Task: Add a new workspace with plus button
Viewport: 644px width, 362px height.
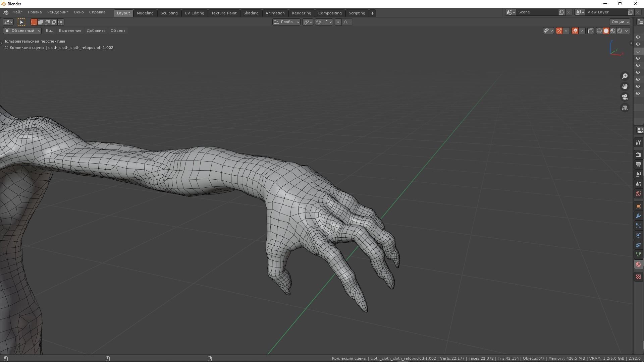Action: [372, 13]
